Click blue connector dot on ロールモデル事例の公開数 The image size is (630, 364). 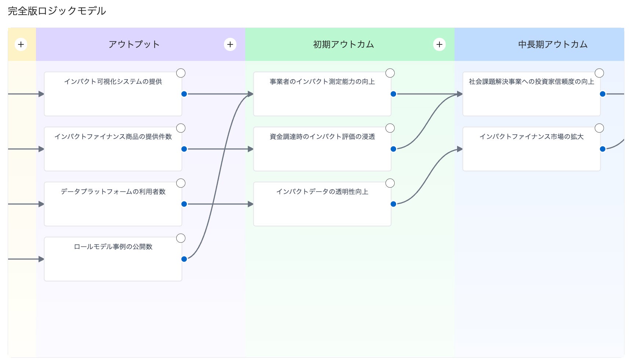click(x=184, y=259)
